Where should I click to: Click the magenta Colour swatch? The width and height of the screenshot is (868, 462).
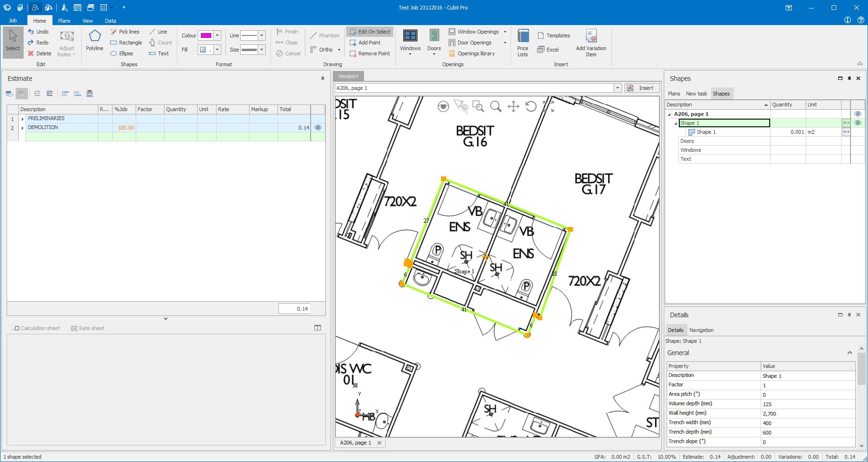click(206, 35)
